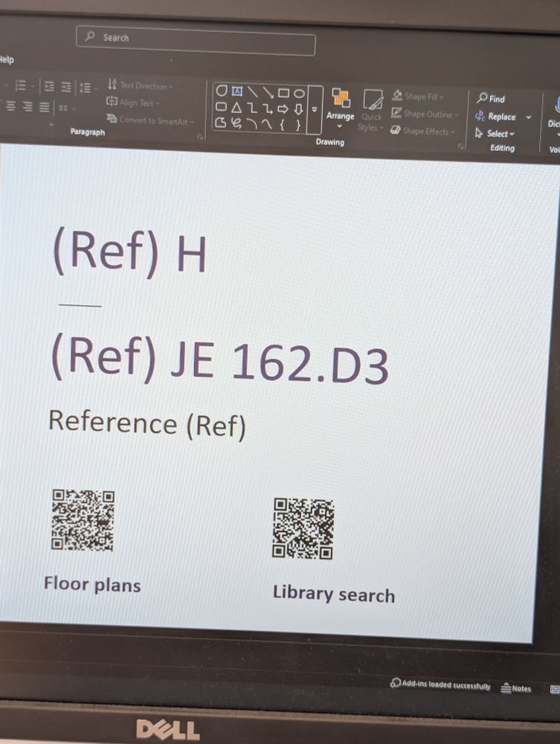Open the numbering list dropdown arrow
Viewport: 560px width, 744px height.
pyautogui.click(x=33, y=86)
